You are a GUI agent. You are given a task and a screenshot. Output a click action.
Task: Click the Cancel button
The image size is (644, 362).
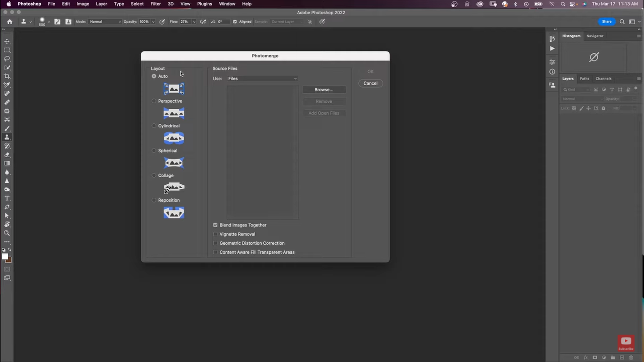[370, 83]
